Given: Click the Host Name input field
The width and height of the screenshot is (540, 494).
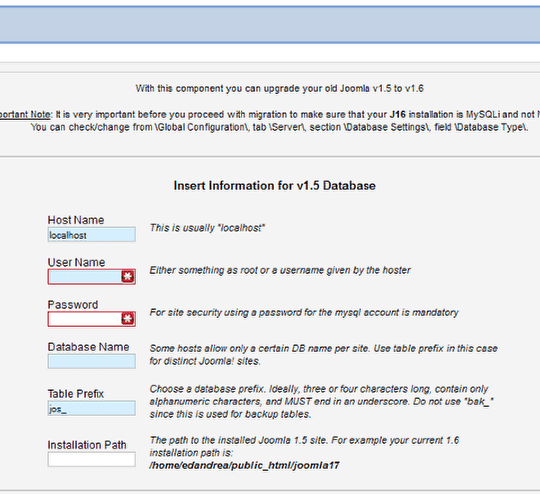Looking at the screenshot, I should click(x=92, y=235).
